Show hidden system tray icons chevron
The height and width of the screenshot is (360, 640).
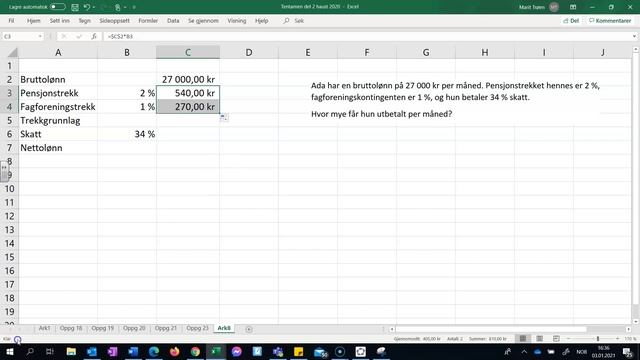pos(524,351)
